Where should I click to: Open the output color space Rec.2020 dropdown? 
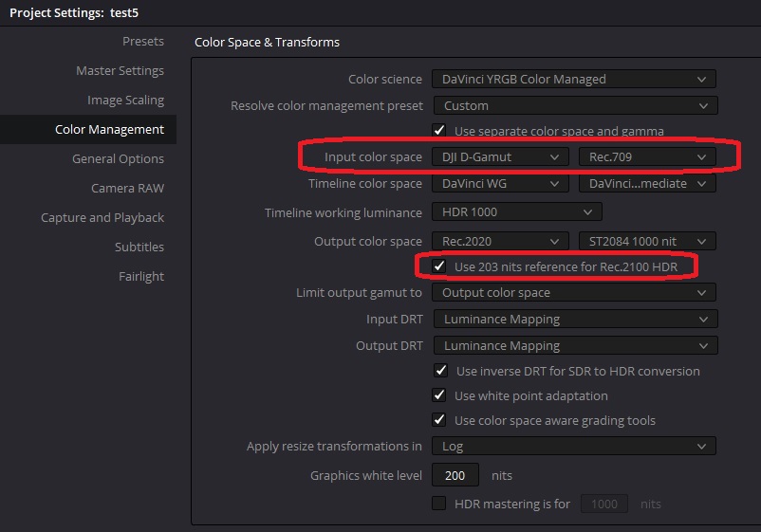[x=500, y=241]
